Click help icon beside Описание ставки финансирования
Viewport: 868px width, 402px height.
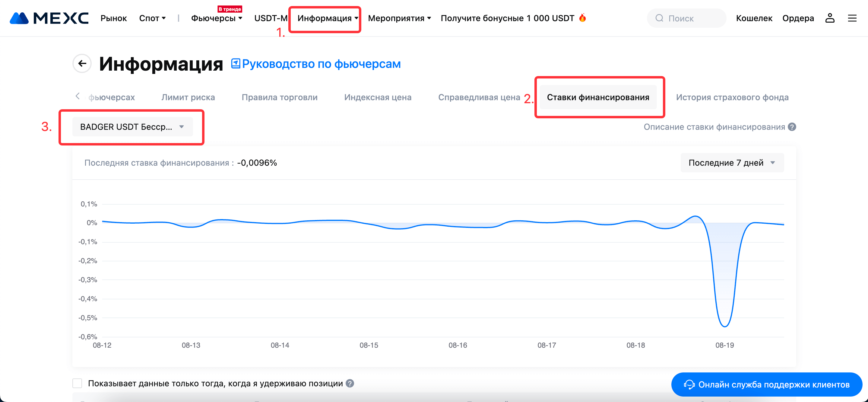point(792,127)
